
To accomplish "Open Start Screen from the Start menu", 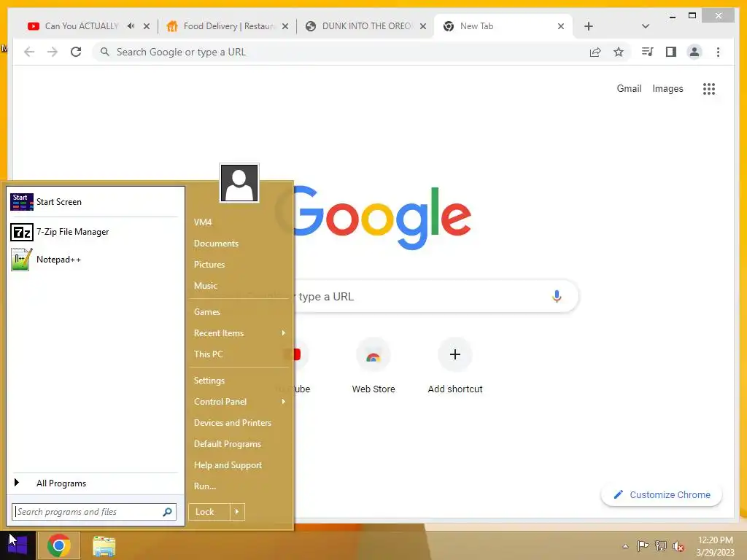I will pyautogui.click(x=94, y=202).
